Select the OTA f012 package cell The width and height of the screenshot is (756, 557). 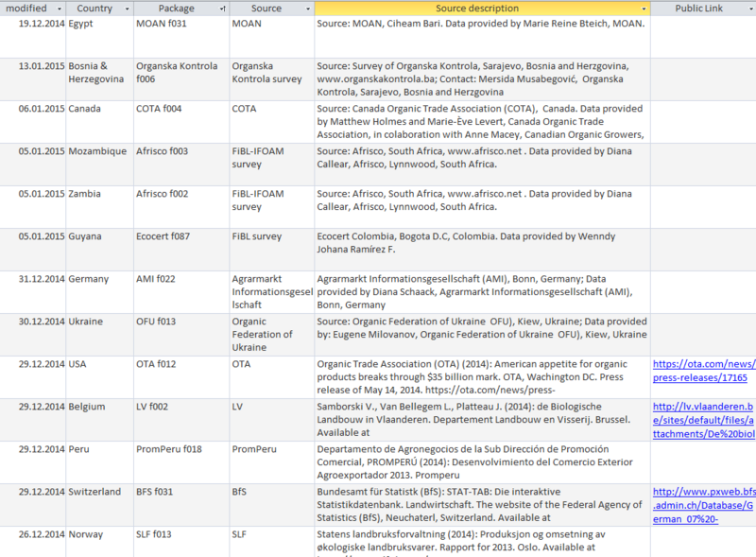(x=181, y=377)
